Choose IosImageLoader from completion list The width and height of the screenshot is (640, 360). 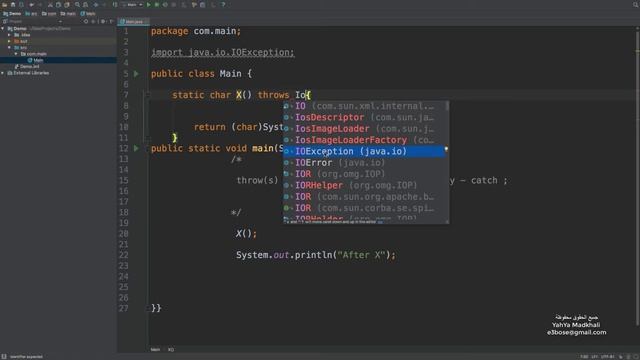364,129
